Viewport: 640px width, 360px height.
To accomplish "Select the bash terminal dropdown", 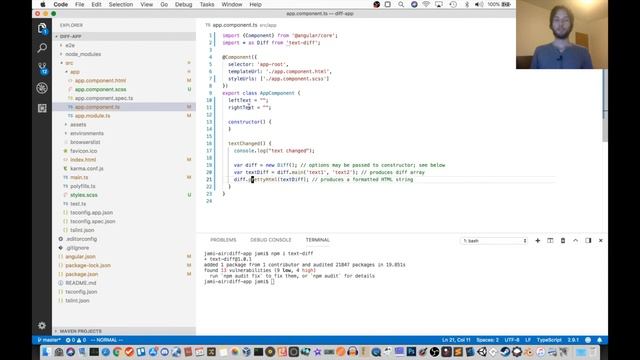I will 494,241.
